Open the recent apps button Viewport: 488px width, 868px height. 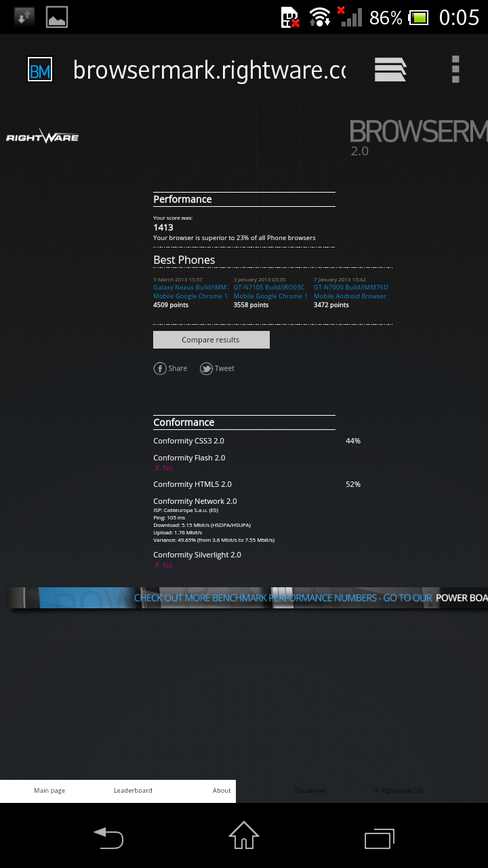tap(379, 839)
